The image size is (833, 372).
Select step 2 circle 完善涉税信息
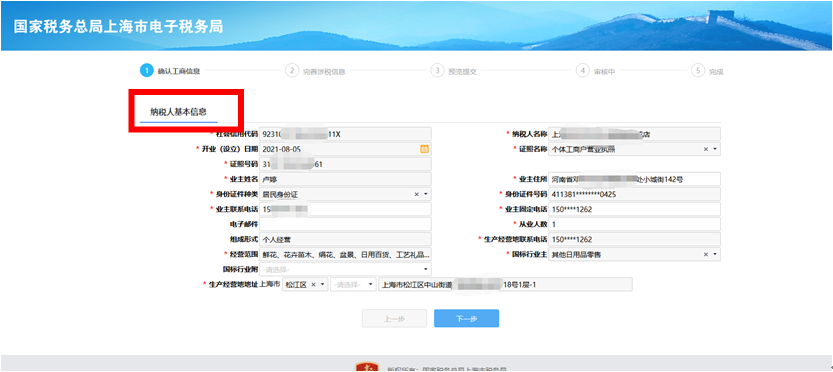click(292, 71)
